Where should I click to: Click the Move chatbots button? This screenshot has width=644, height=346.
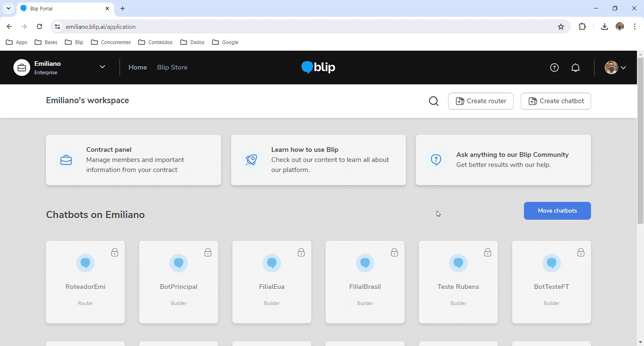[x=557, y=211]
